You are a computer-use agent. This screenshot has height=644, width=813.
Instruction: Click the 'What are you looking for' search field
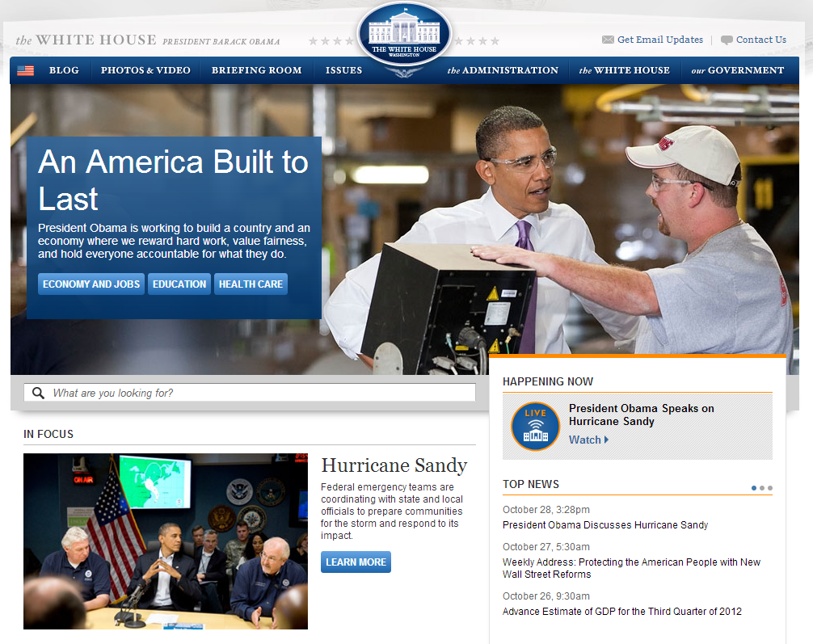coord(259,393)
